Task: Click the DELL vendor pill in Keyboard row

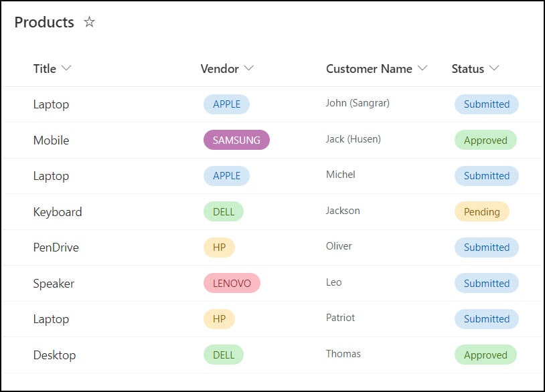Action: pyautogui.click(x=224, y=211)
